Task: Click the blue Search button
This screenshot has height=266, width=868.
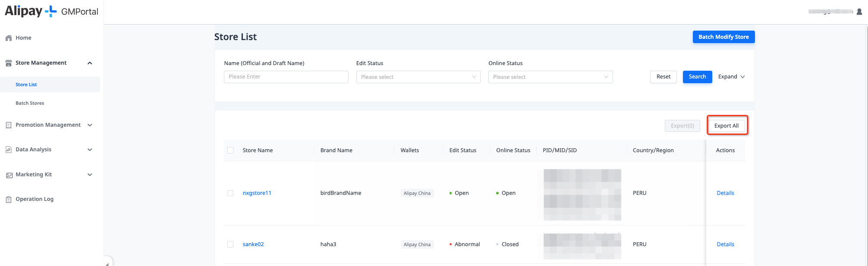Action: (697, 77)
